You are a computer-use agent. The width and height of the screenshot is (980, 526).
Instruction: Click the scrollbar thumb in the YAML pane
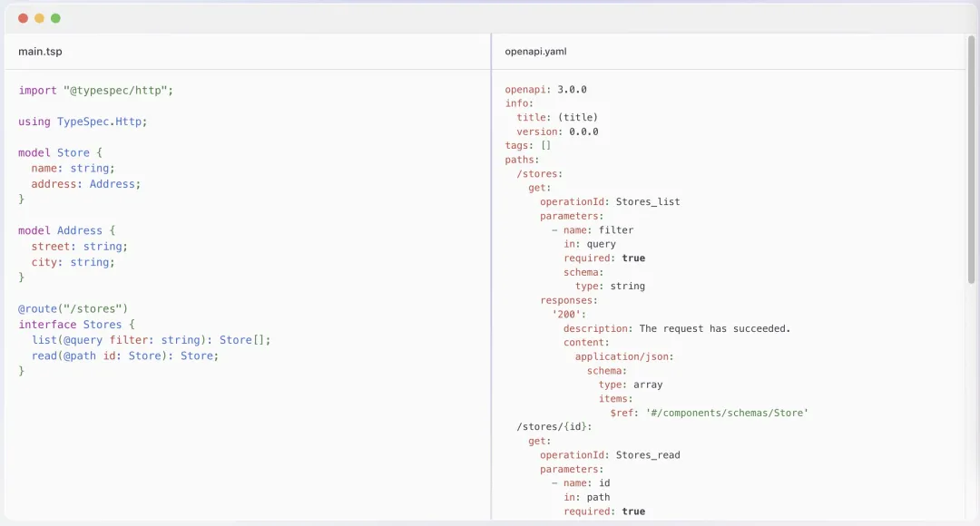coord(972,161)
